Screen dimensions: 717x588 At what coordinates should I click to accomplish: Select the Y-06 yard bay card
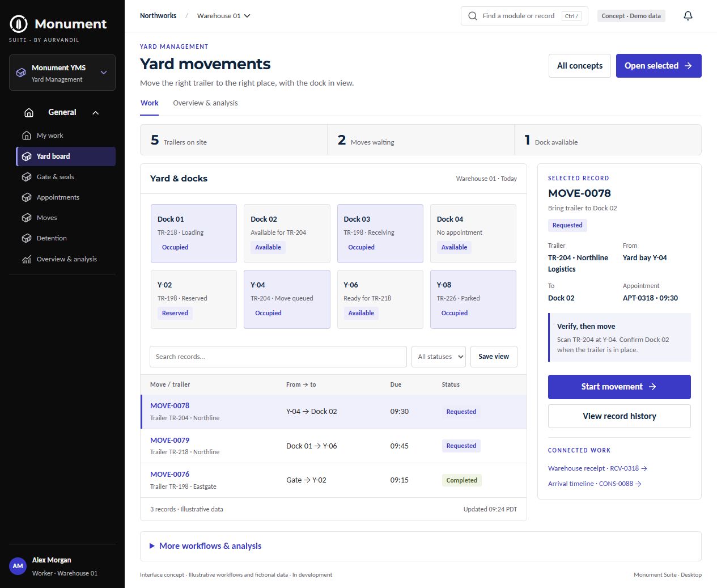coord(380,299)
